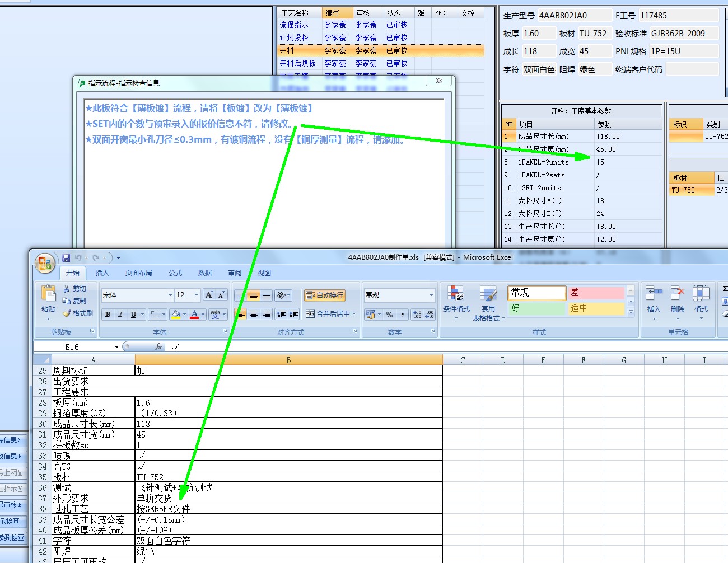Open merge options dropdown arrow
The height and width of the screenshot is (563, 728).
354,314
